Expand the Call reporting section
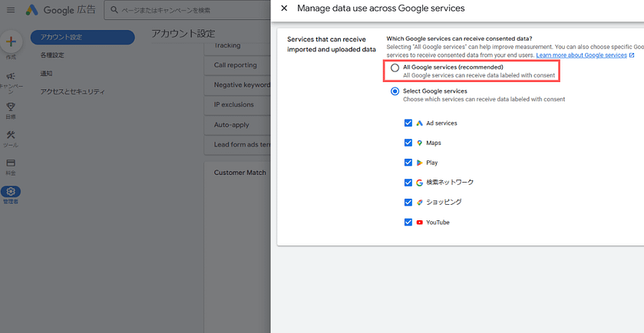This screenshot has height=333, width=644. (236, 65)
